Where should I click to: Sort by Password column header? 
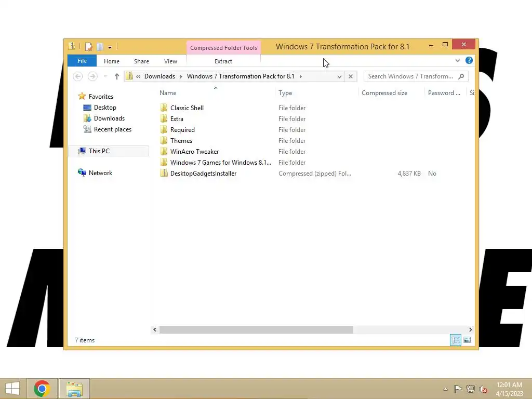445,93
